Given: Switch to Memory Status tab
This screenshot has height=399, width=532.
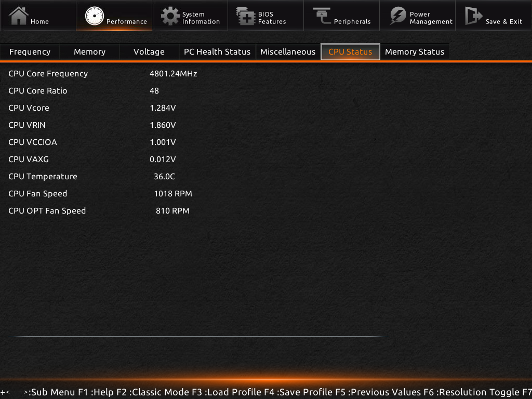Looking at the screenshot, I should [415, 52].
